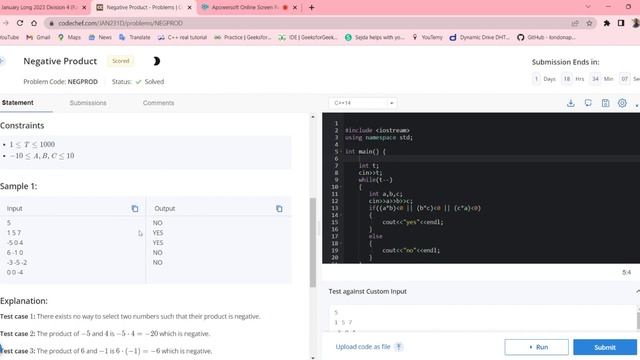Save the code with the floppy disk icon

coord(605,103)
